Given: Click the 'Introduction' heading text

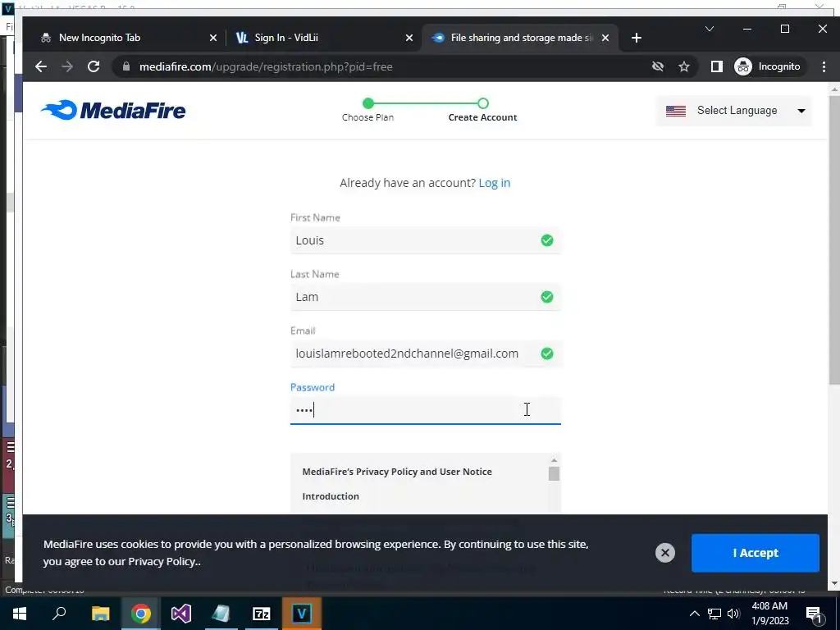Looking at the screenshot, I should 331,496.
